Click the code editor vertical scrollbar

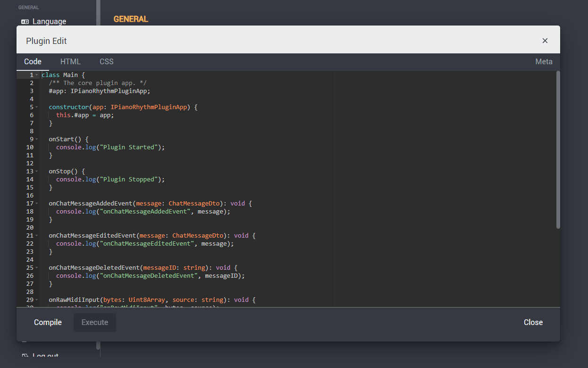pos(558,150)
